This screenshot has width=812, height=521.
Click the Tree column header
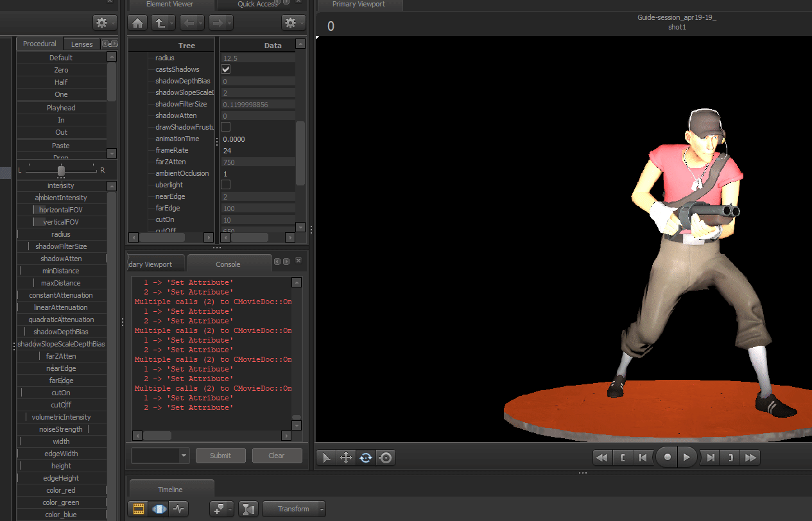coord(172,45)
